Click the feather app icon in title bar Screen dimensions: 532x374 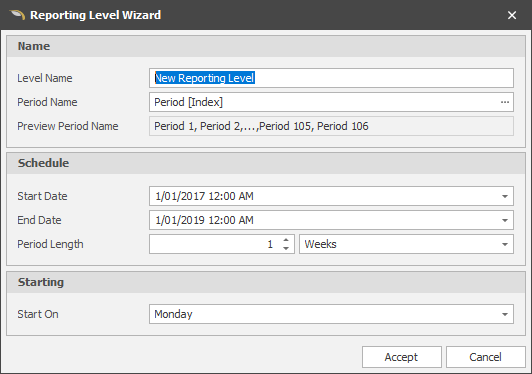(17, 15)
